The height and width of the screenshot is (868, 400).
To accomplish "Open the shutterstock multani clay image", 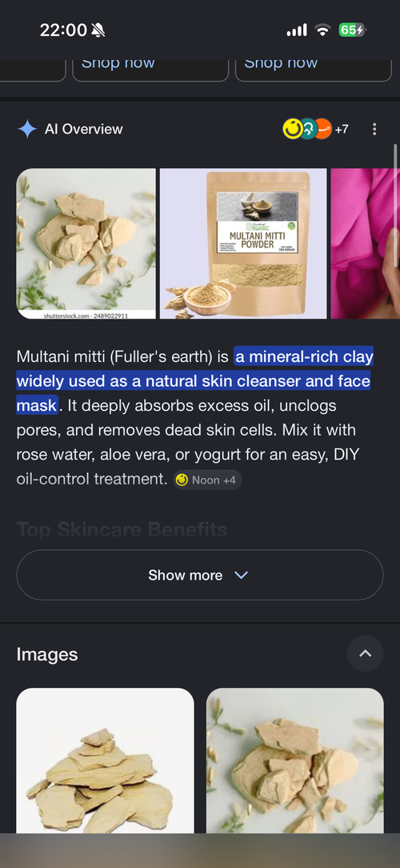I will [x=86, y=243].
